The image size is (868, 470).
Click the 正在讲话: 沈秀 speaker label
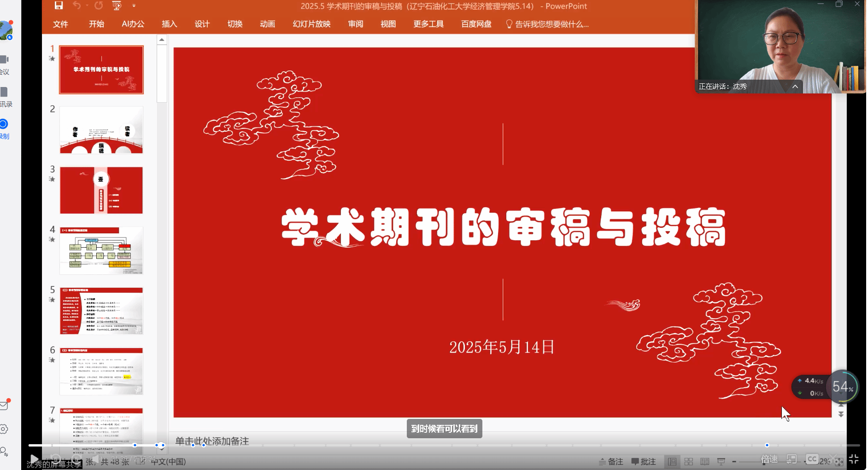point(722,87)
